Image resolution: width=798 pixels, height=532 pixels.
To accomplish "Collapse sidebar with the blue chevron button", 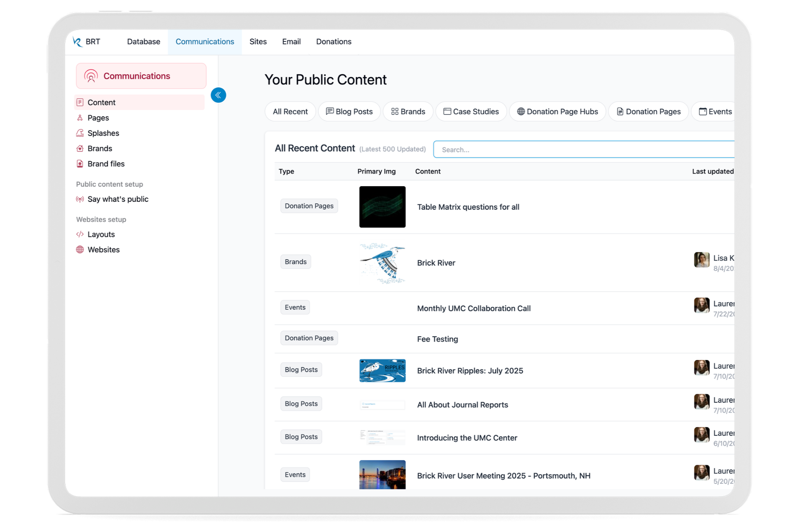I will (218, 95).
